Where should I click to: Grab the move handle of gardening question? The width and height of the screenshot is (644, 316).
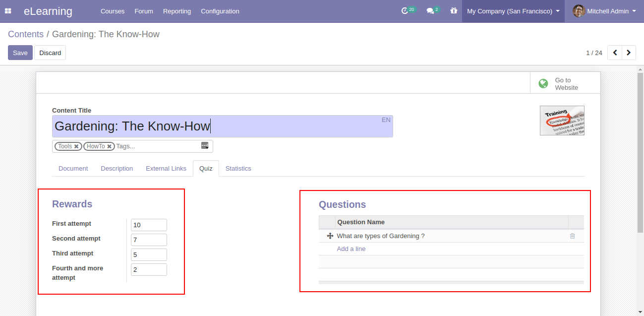click(330, 236)
